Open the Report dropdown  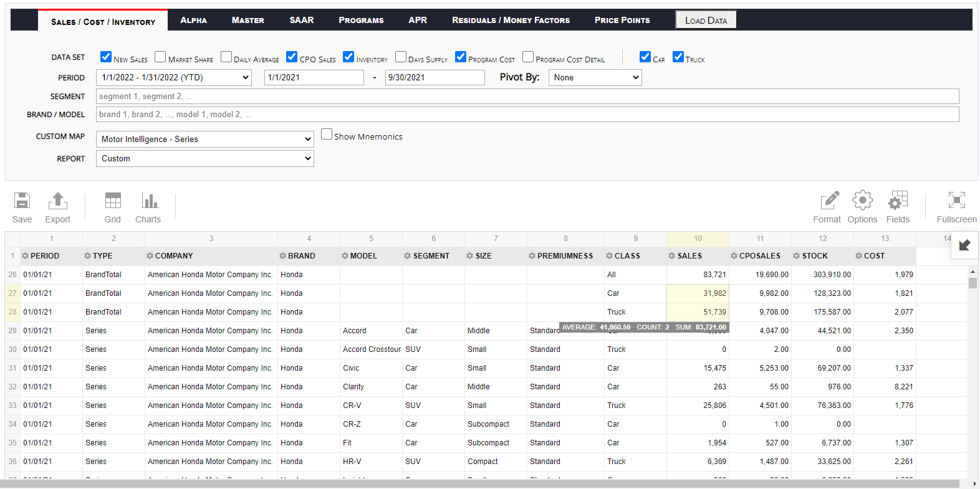coord(205,158)
